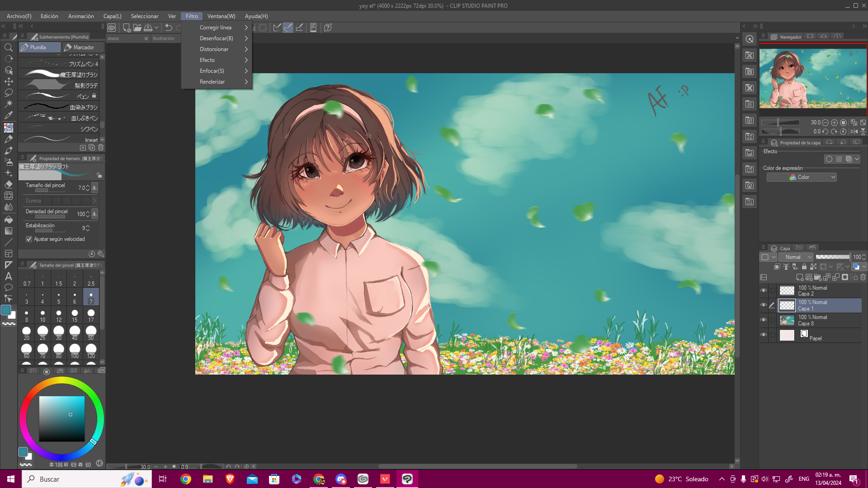
Task: Select the Eraser tool
Action: tap(8, 184)
